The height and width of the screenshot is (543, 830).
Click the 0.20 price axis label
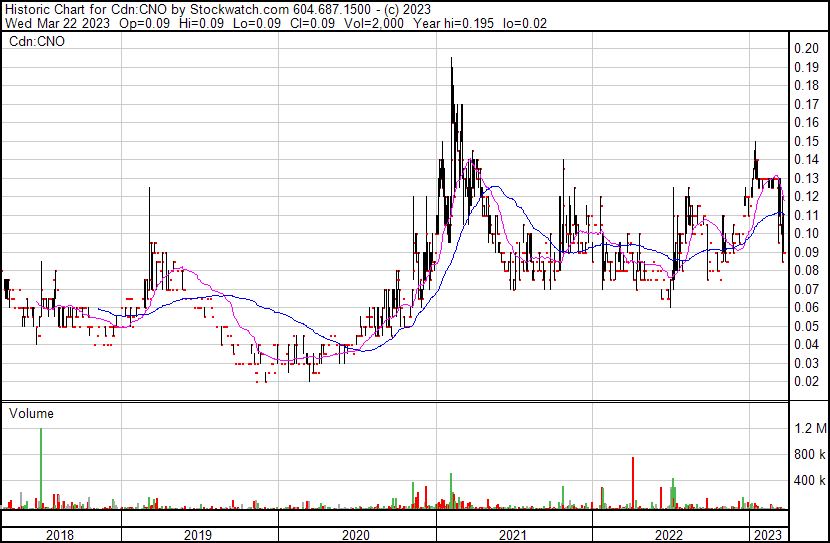[806, 48]
